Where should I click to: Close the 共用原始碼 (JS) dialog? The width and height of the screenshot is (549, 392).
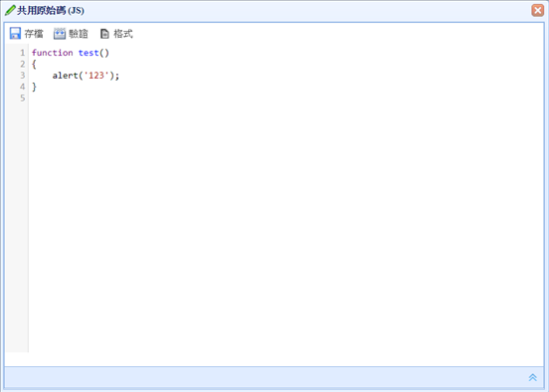pos(538,10)
